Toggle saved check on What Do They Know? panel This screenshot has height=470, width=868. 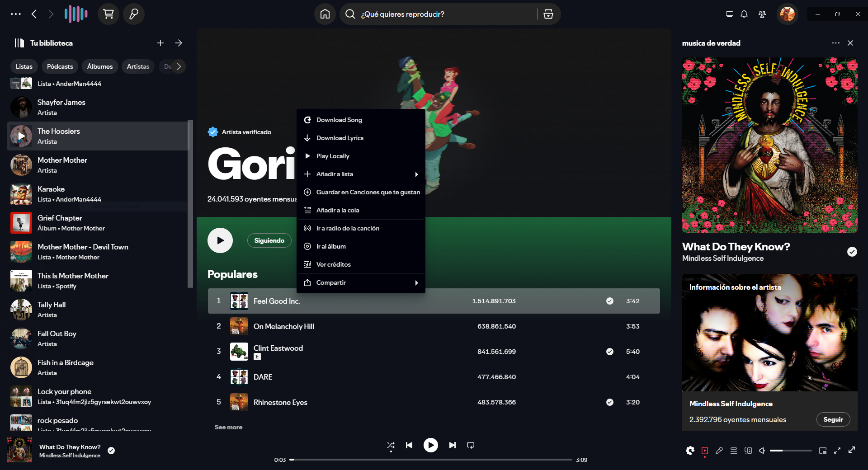tap(852, 252)
